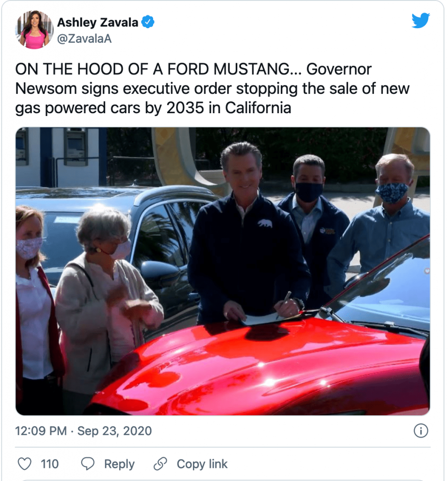The image size is (448, 481).
Task: Open the tweet info circle icon
Action: click(421, 431)
